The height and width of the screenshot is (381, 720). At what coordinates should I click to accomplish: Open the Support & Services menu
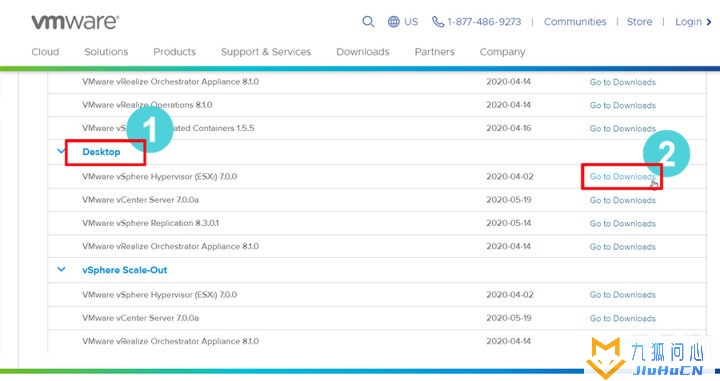(x=266, y=52)
